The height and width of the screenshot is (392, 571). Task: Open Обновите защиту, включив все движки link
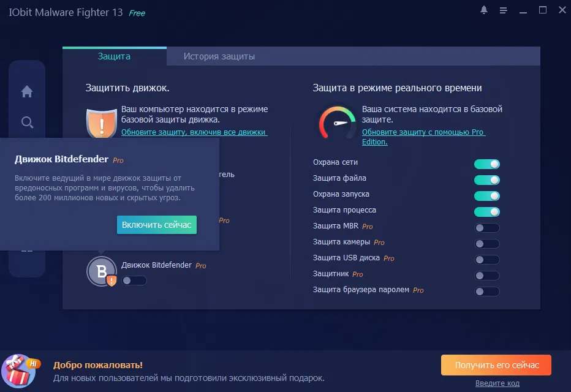pyautogui.click(x=194, y=132)
